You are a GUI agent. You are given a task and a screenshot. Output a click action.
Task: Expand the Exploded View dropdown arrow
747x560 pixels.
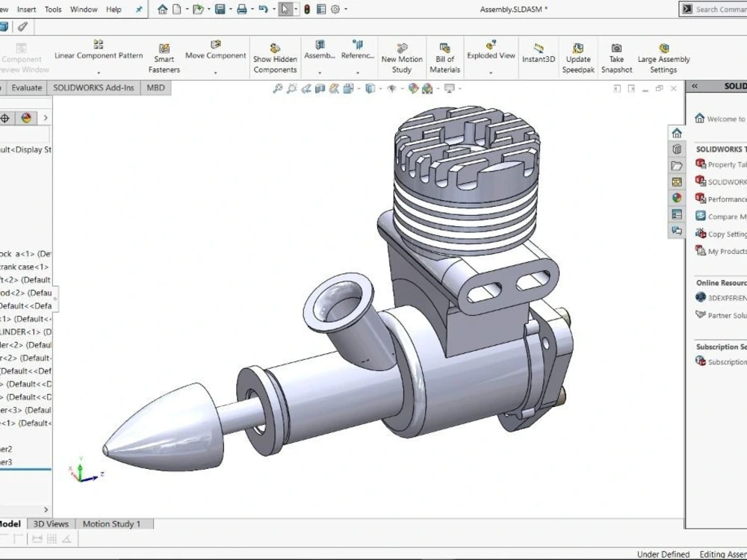[x=491, y=71]
